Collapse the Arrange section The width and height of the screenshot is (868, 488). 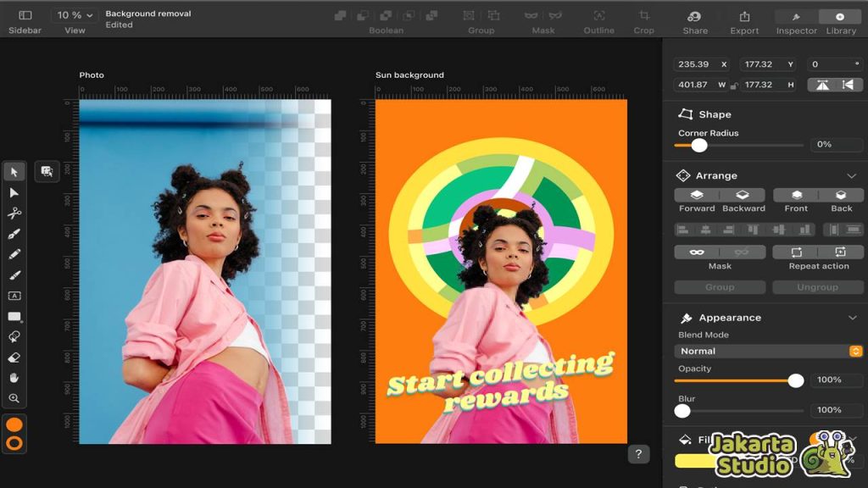852,175
